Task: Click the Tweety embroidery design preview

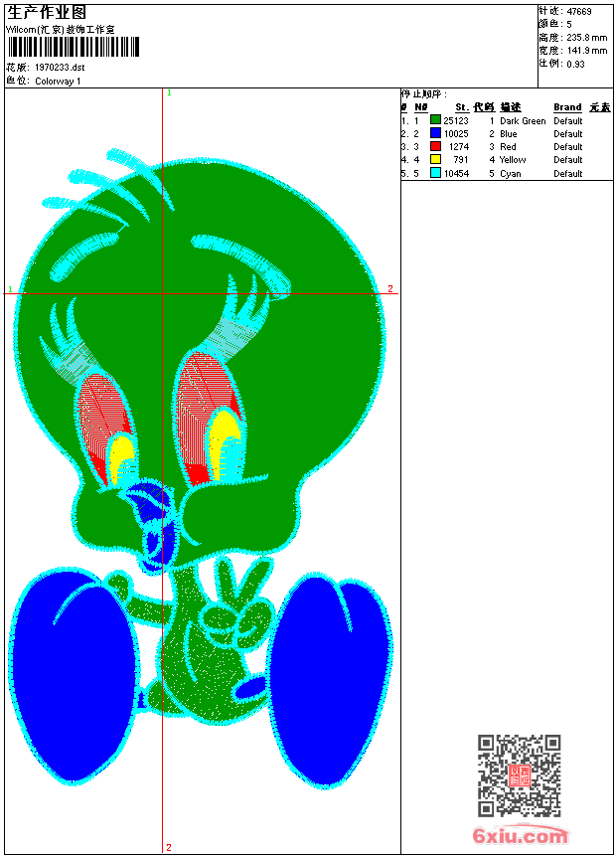Action: point(201,469)
